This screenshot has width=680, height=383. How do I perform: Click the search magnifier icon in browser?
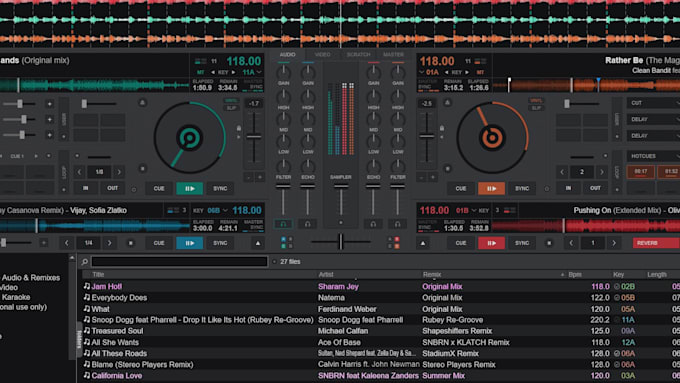coord(85,262)
